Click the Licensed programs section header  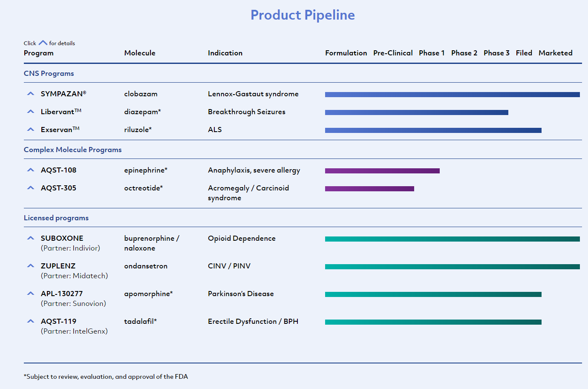click(x=56, y=218)
